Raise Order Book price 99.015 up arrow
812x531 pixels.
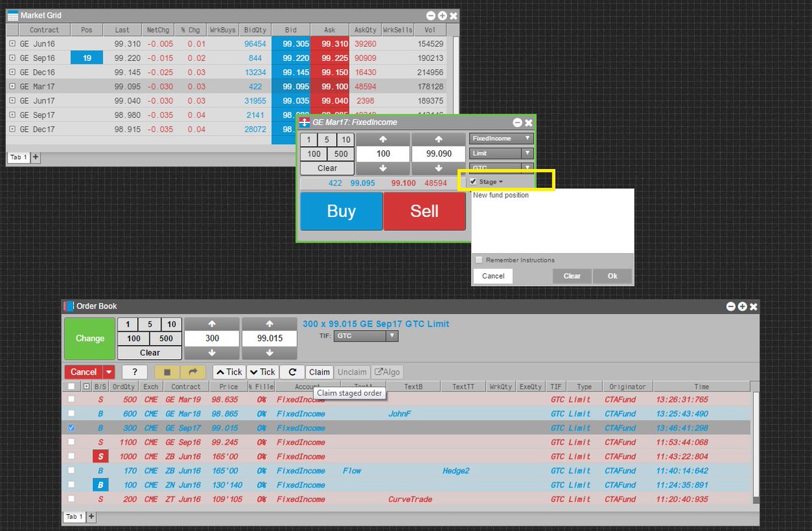269,324
